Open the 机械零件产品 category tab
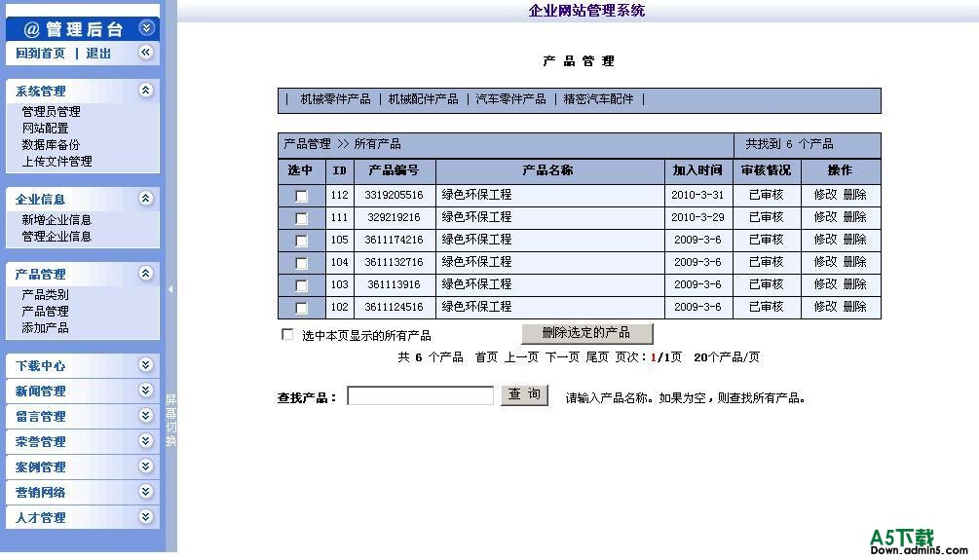This screenshot has width=979, height=560. (335, 99)
